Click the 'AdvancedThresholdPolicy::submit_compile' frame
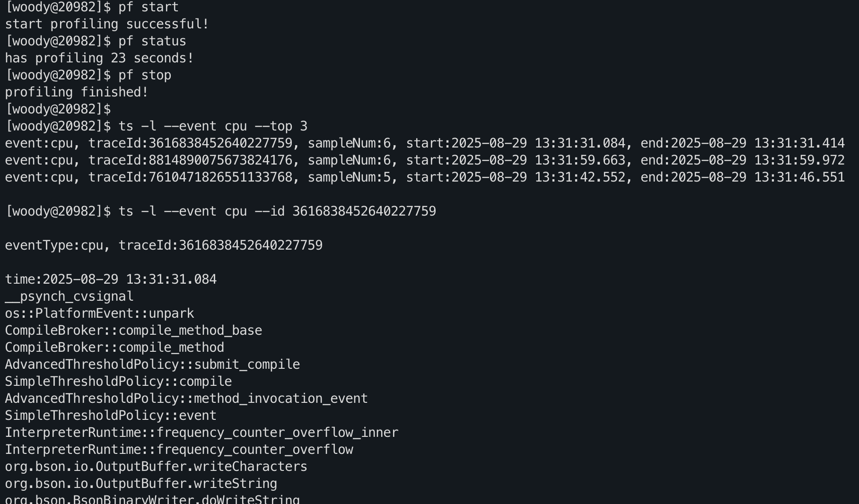 [x=152, y=365]
